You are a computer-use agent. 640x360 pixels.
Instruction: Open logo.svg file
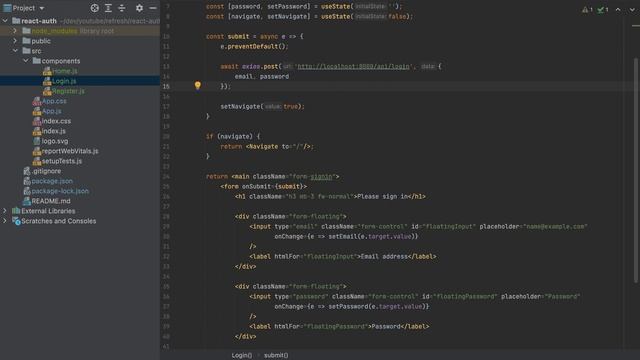[55, 141]
